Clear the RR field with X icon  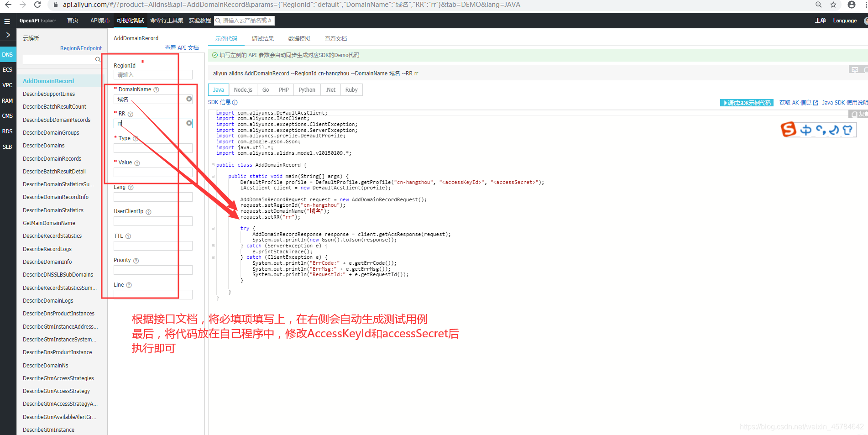tap(189, 123)
